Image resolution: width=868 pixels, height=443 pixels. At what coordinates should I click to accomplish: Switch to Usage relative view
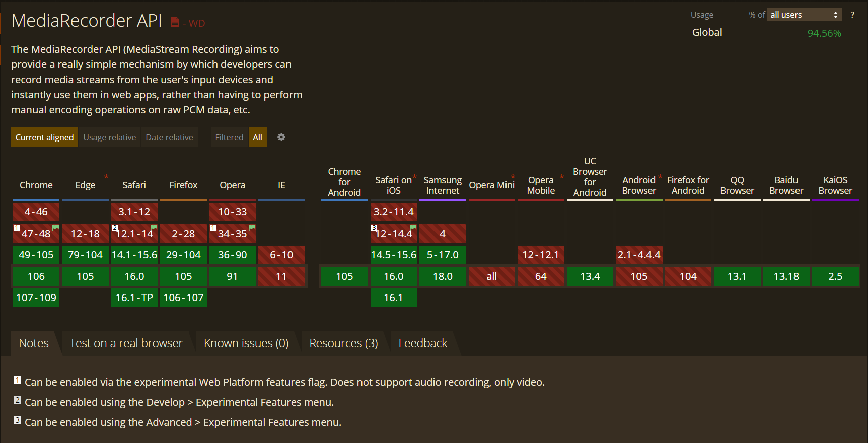pyautogui.click(x=110, y=137)
